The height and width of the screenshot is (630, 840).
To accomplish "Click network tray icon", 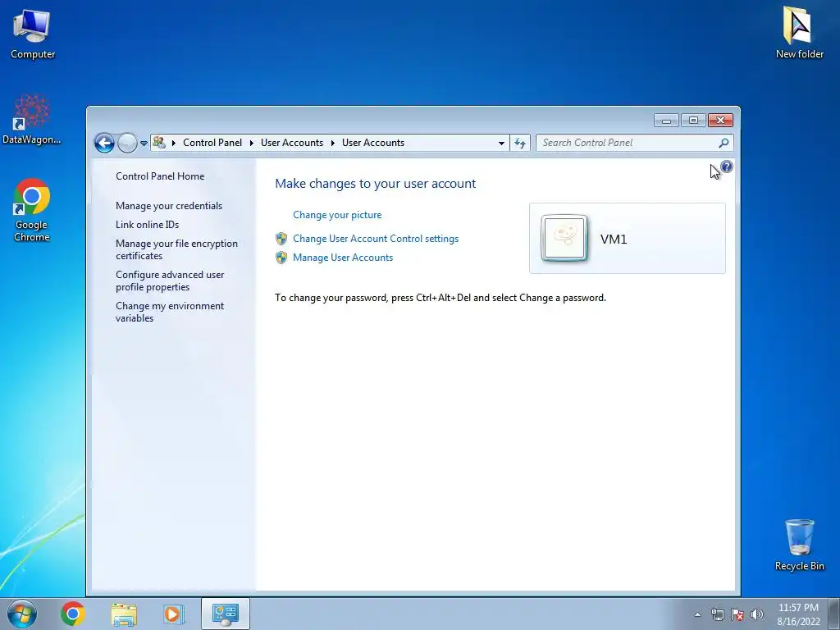I will (x=717, y=614).
